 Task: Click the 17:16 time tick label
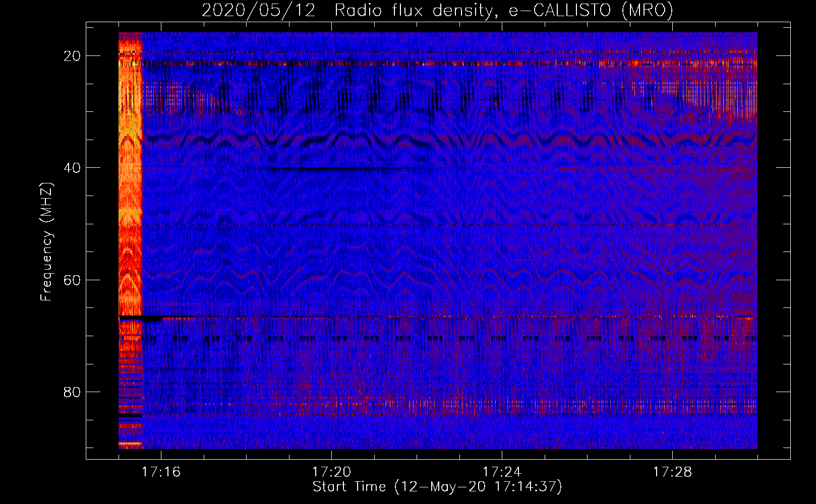(x=161, y=472)
